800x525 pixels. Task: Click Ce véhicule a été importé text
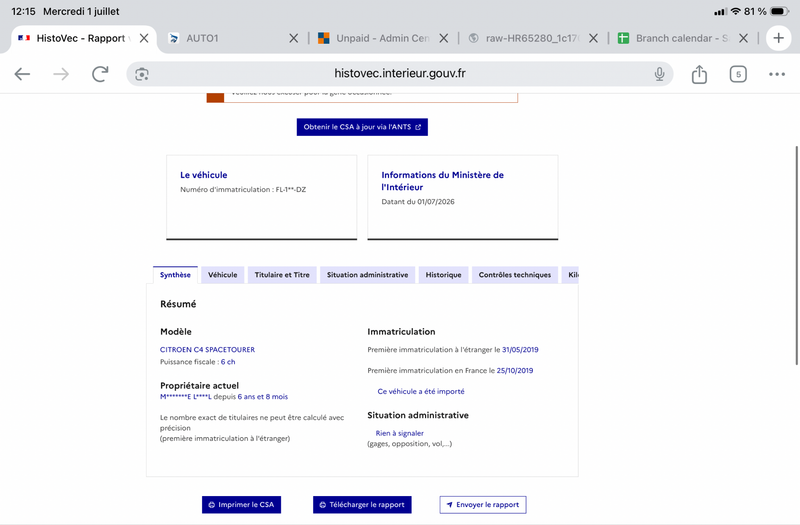coord(421,391)
